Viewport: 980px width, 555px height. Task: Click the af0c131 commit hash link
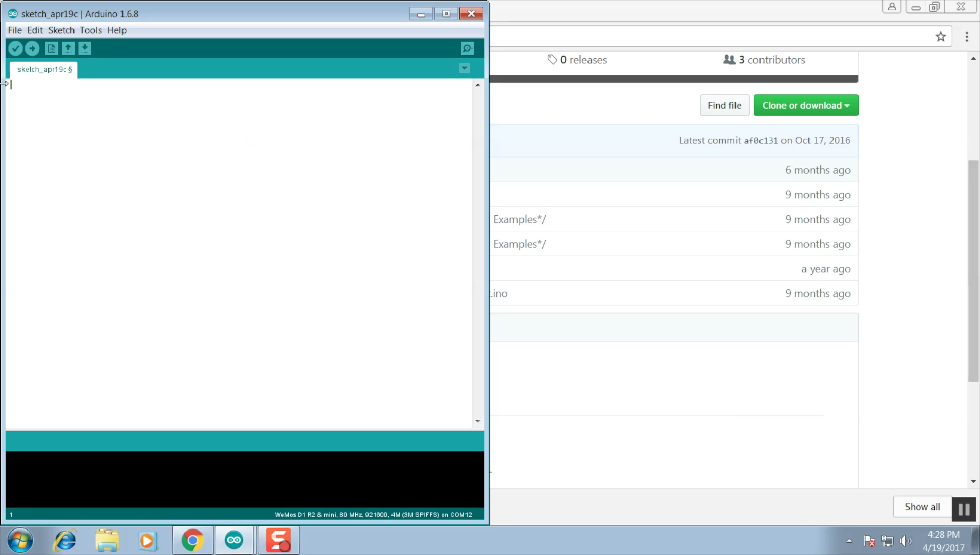761,141
